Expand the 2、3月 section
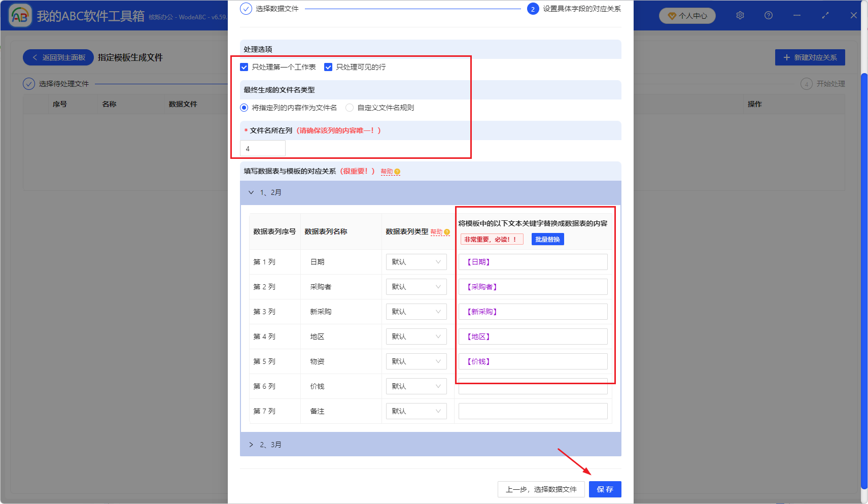Screen dimensions: 868x504 [252, 444]
